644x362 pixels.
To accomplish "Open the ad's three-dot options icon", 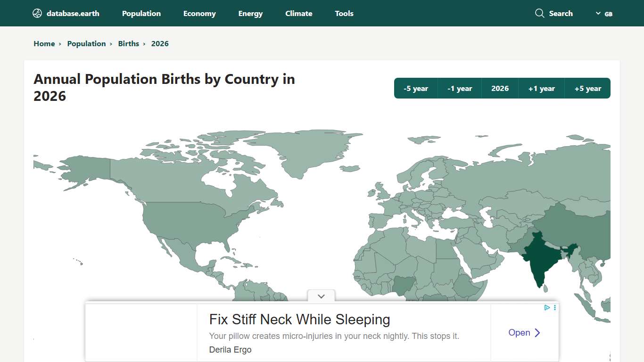I will point(554,307).
